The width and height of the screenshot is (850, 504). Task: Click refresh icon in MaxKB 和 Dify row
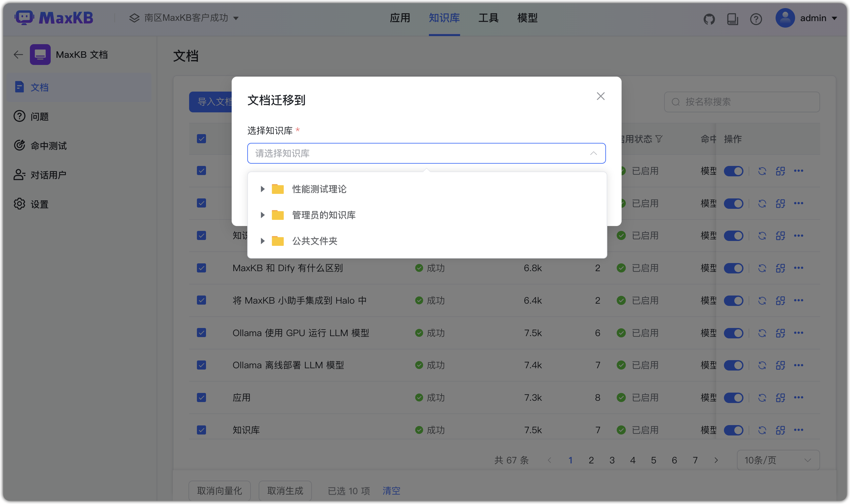pos(762,268)
